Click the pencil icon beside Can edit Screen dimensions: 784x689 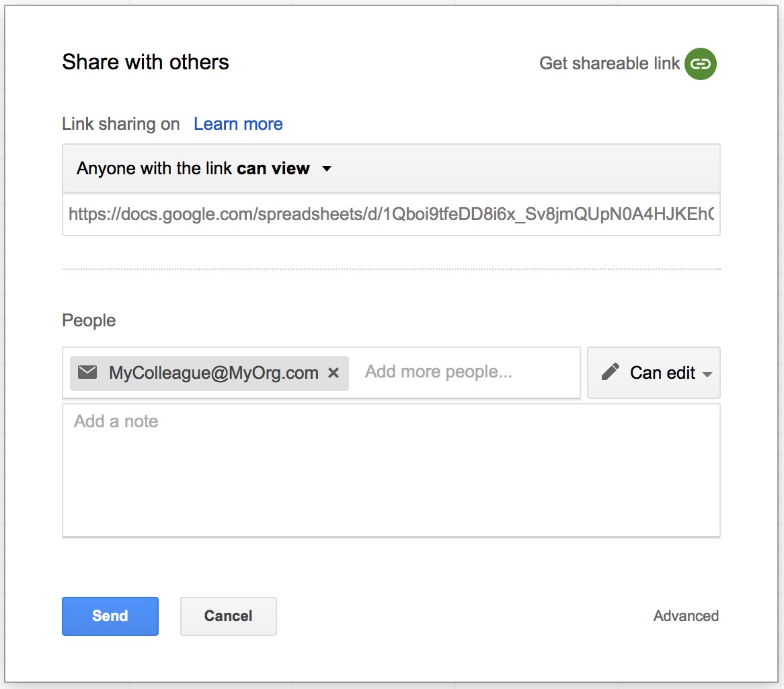tap(610, 372)
